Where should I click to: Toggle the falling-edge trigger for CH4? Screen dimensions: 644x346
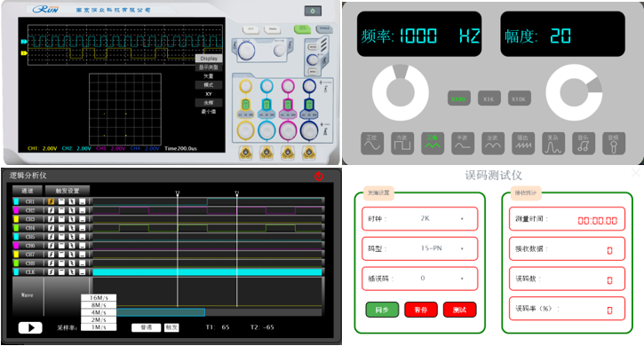[x=72, y=228]
